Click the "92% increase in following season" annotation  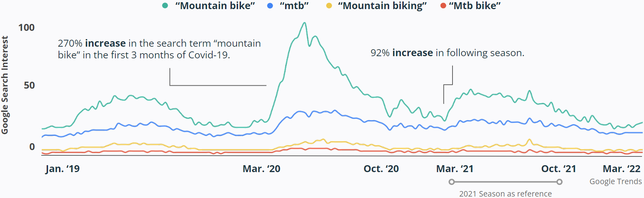click(447, 53)
